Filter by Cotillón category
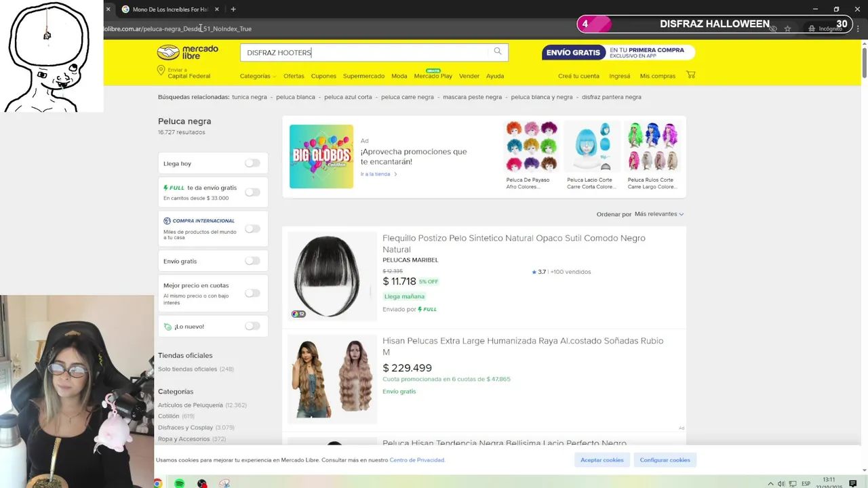This screenshot has width=868, height=488. tap(176, 416)
